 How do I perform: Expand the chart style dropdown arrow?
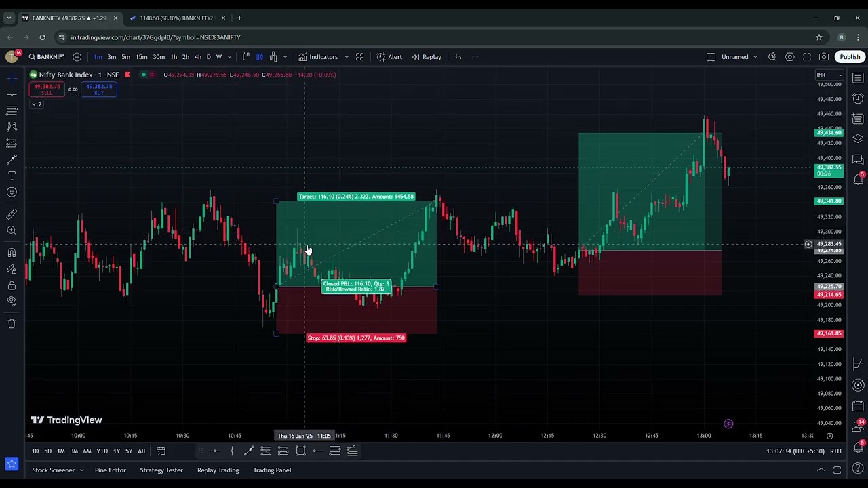pos(285,57)
